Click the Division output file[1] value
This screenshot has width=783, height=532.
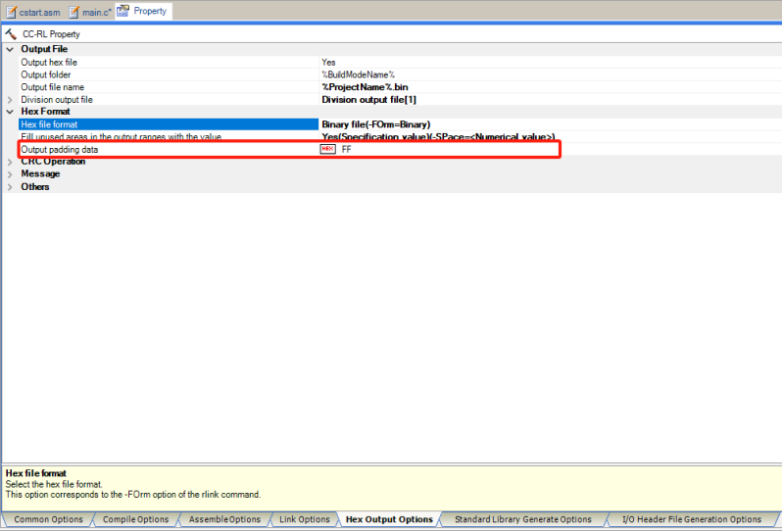[x=368, y=100]
